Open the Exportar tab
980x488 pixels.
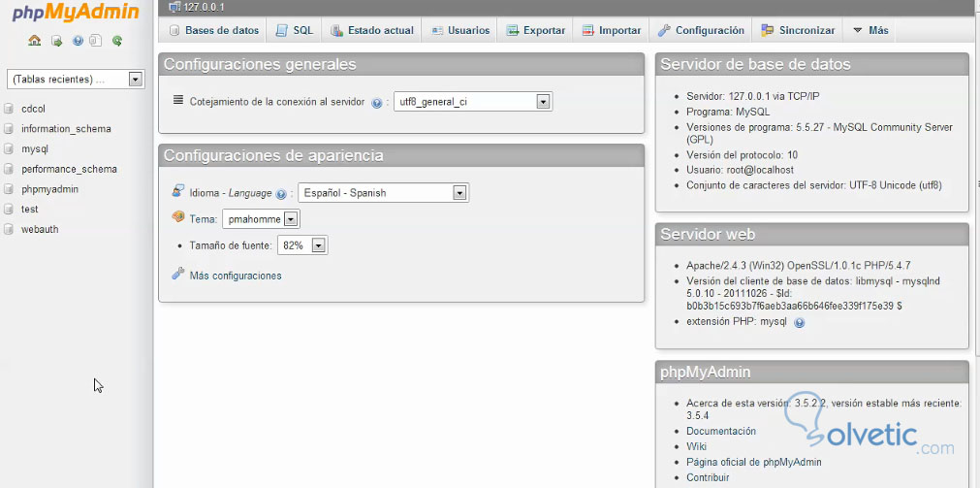tap(536, 30)
